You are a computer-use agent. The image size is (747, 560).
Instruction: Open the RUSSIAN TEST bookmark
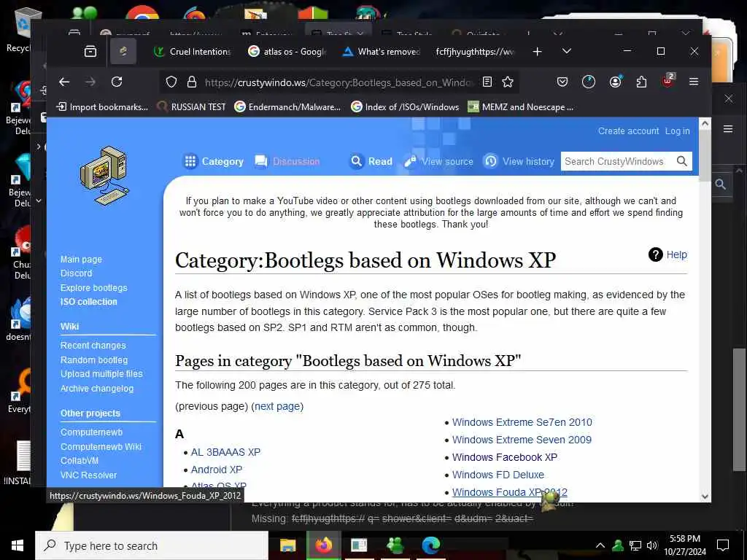[192, 107]
